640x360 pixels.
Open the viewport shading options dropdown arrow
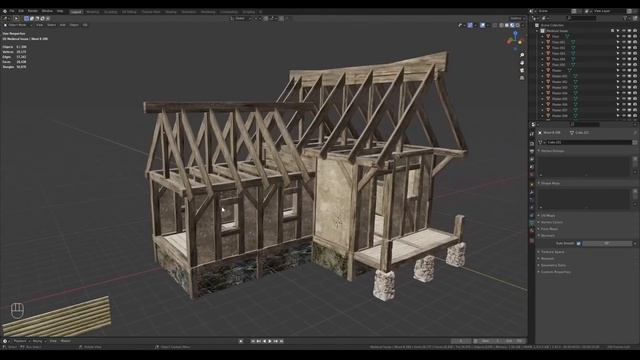523,25
